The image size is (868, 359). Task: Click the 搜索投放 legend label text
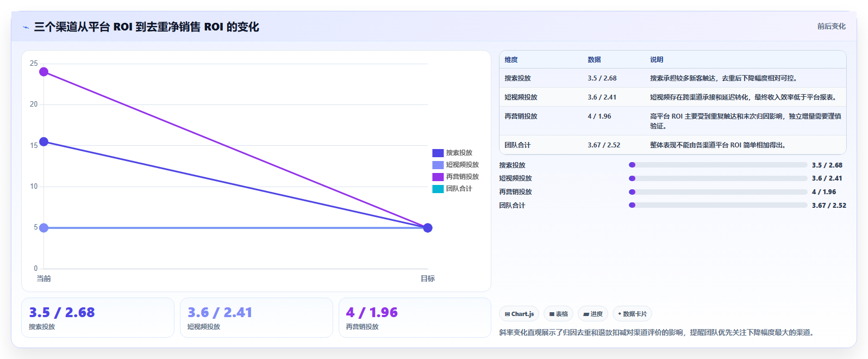[x=459, y=153]
